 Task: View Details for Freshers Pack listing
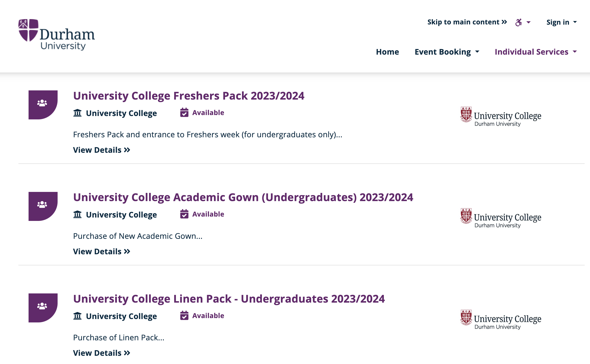click(x=102, y=150)
